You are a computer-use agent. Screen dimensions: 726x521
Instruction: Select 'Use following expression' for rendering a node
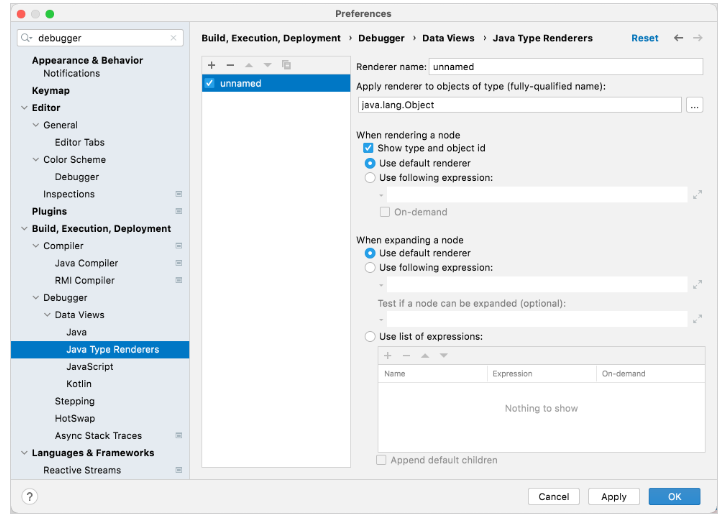click(370, 178)
